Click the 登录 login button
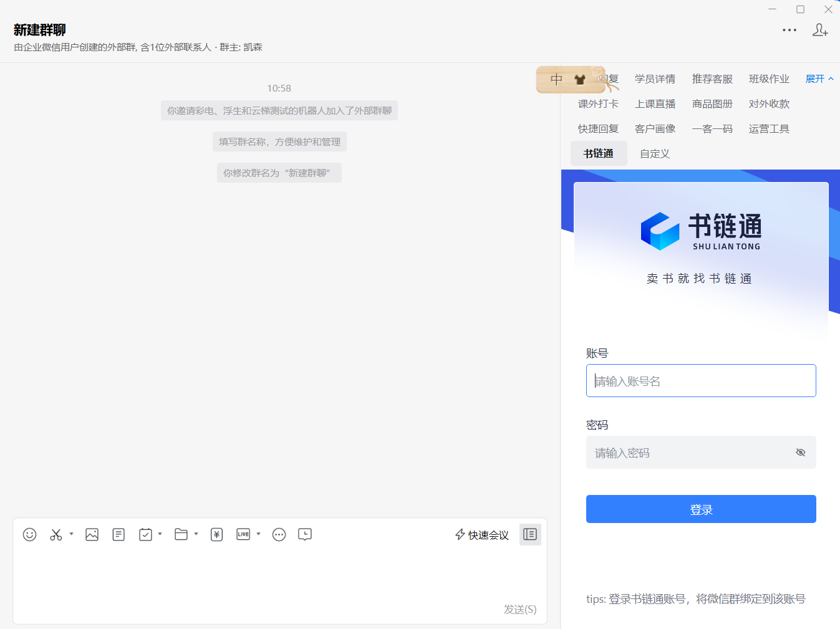The width and height of the screenshot is (840, 629). 701,509
